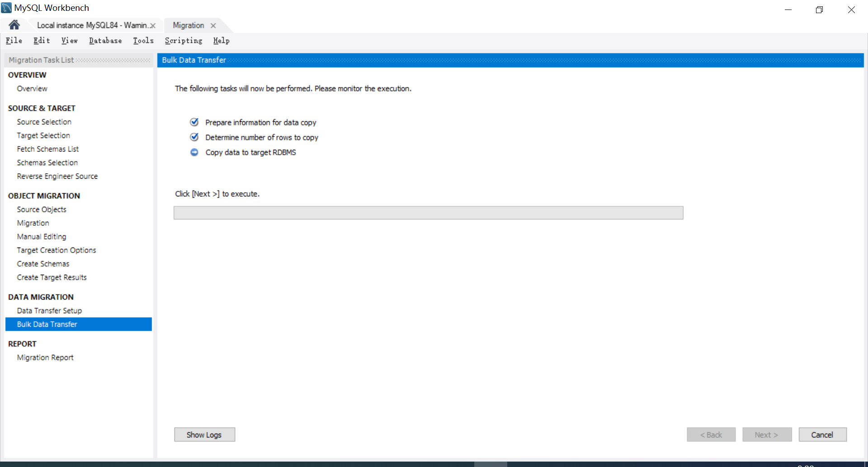This screenshot has height=467, width=868.
Task: Open the File menu
Action: pyautogui.click(x=14, y=41)
